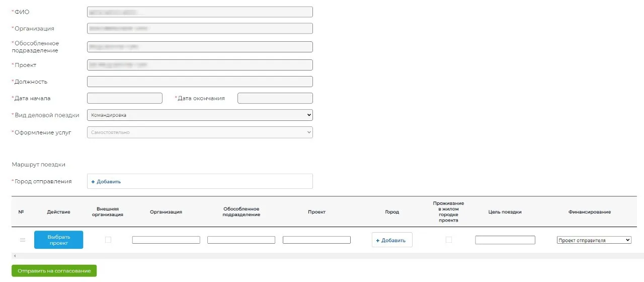Click the row drag handle icon
Image resolution: width=644 pixels, height=282 pixels.
coord(22,240)
